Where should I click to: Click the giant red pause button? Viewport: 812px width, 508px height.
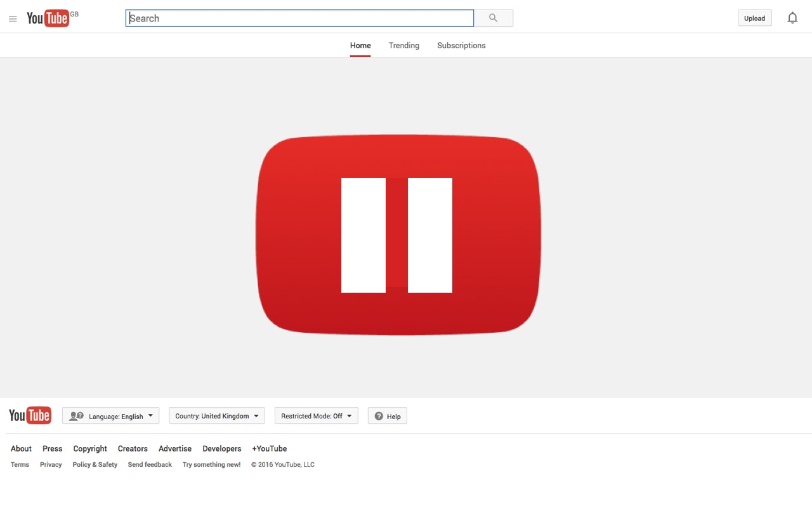pyautogui.click(x=398, y=235)
